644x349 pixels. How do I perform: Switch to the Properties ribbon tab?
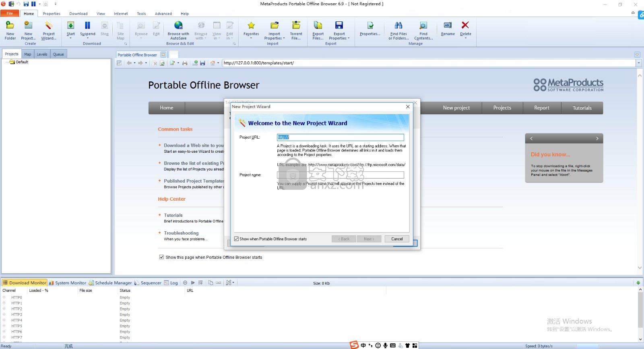coord(52,14)
